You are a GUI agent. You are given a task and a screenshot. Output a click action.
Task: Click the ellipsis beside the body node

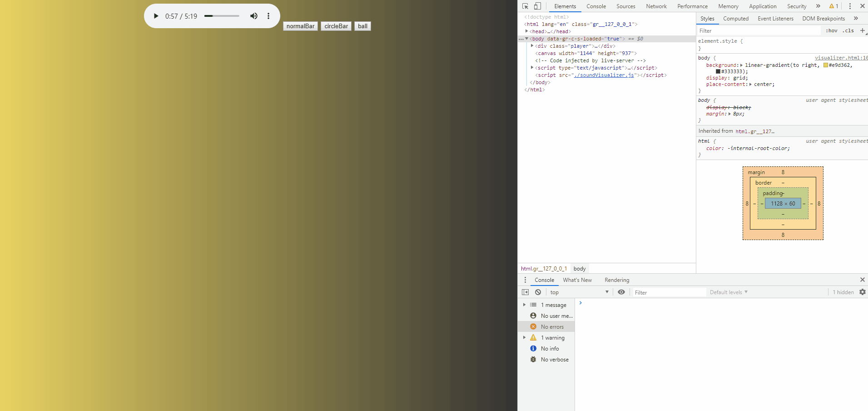[x=521, y=39]
